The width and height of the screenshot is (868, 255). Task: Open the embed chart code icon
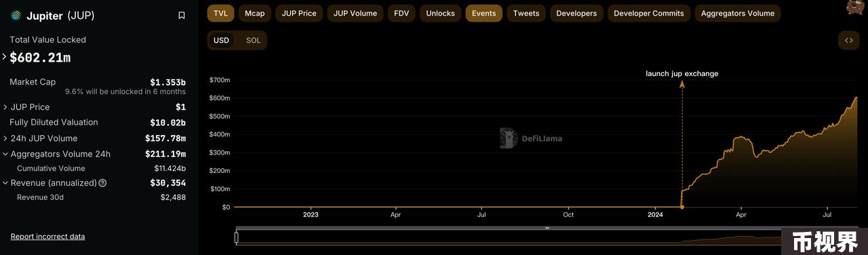(848, 40)
